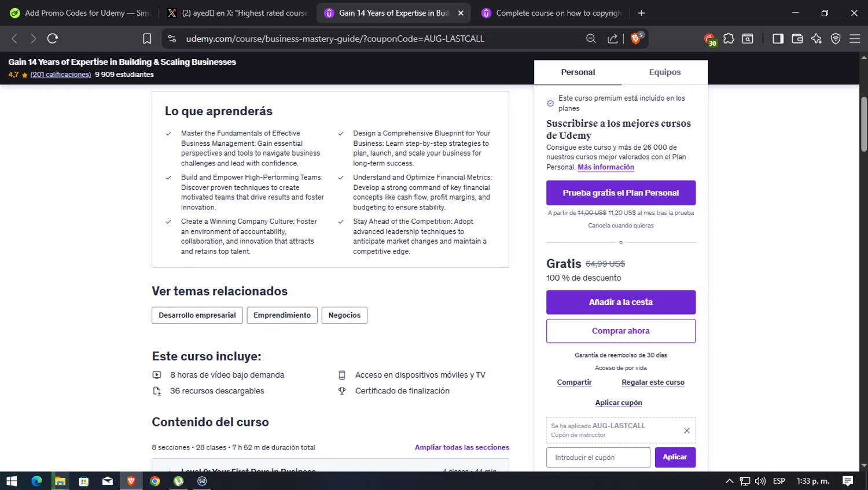
Task: Switch to the ayedD en X tab
Action: [x=237, y=13]
